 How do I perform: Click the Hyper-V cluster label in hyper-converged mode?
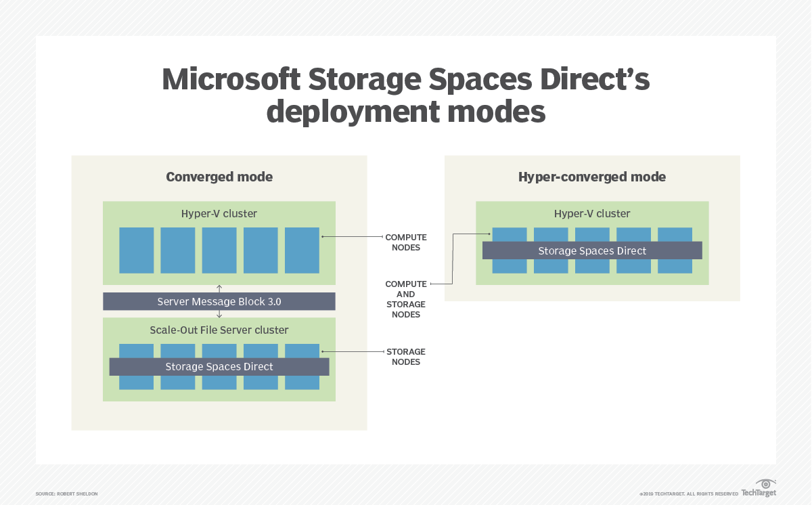coord(592,213)
